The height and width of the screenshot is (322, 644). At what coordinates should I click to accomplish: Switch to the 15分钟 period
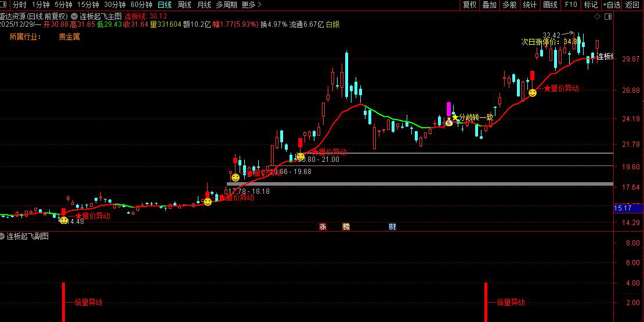pos(88,5)
